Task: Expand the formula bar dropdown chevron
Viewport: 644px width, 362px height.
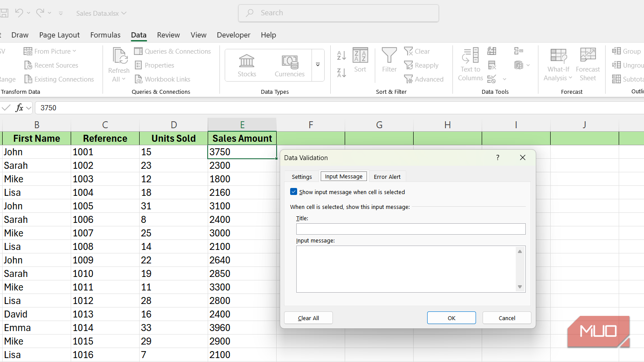Action: click(29, 108)
